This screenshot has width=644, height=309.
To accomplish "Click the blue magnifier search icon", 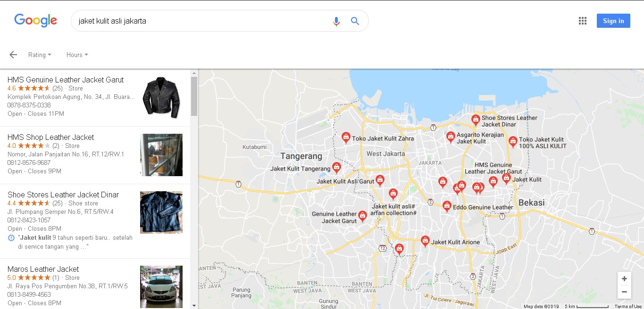I will pyautogui.click(x=355, y=21).
